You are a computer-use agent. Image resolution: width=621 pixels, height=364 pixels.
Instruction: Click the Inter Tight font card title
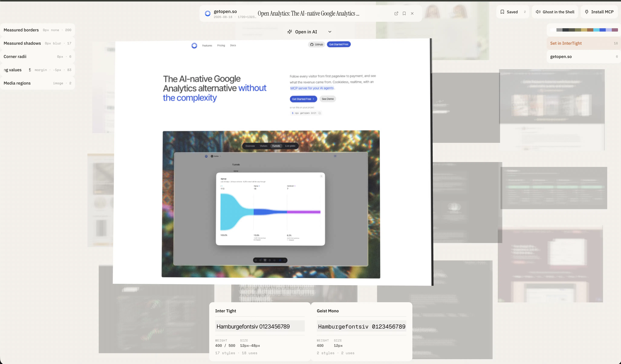pos(226,311)
